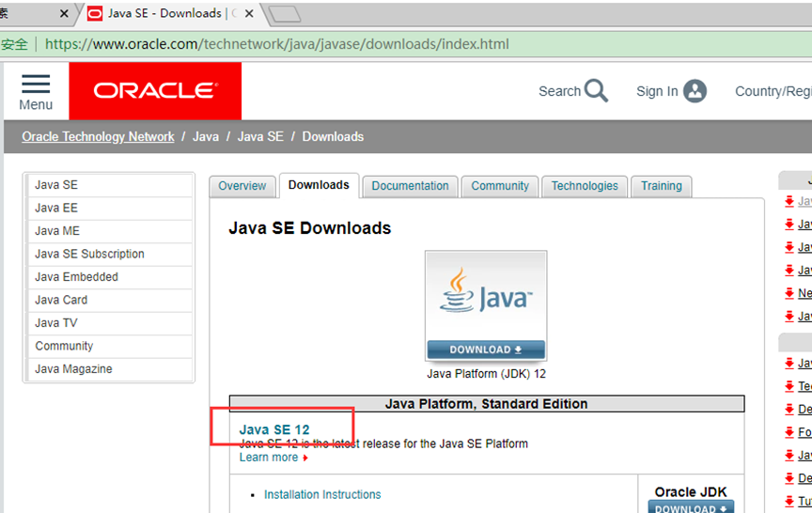Open Java SE Subscription in the sidebar
This screenshot has width=812, height=513.
[x=110, y=254]
